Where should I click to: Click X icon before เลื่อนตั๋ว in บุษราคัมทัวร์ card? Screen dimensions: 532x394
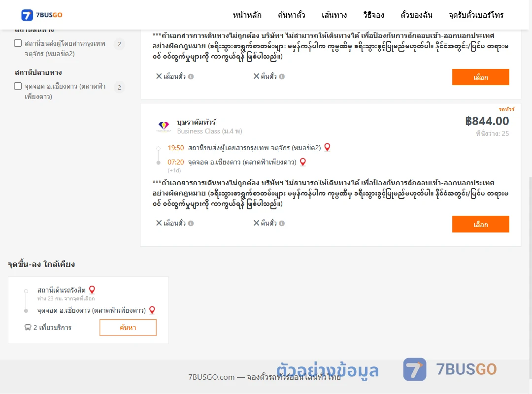159,223
